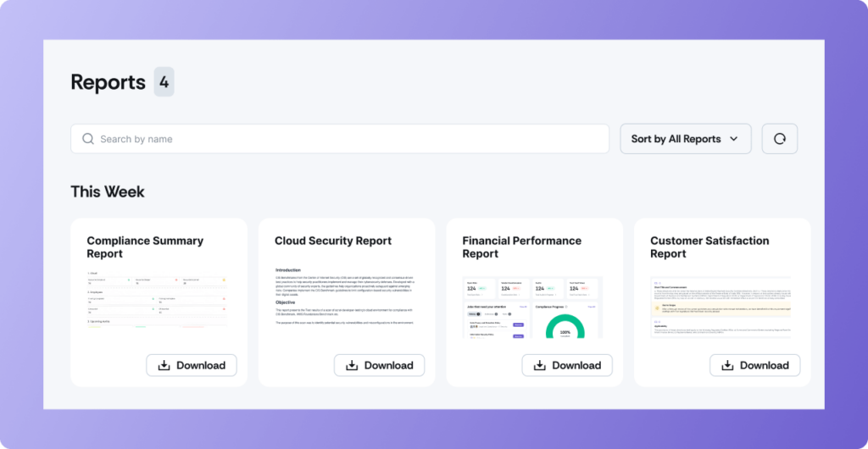868x449 pixels.
Task: Open Compliance Summary Report preview thumbnail
Action: pos(158,300)
